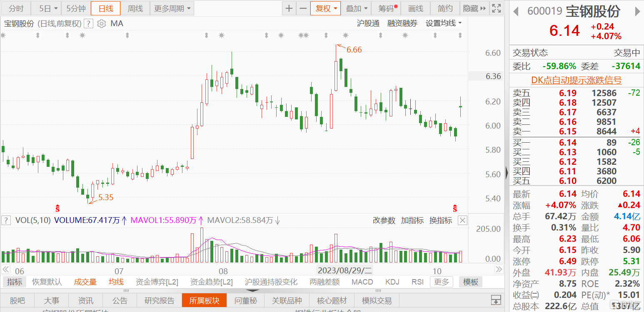Screen dimensions: 644x312
Task: Collapse bottom panel triangle handle
Action: (252, 291)
